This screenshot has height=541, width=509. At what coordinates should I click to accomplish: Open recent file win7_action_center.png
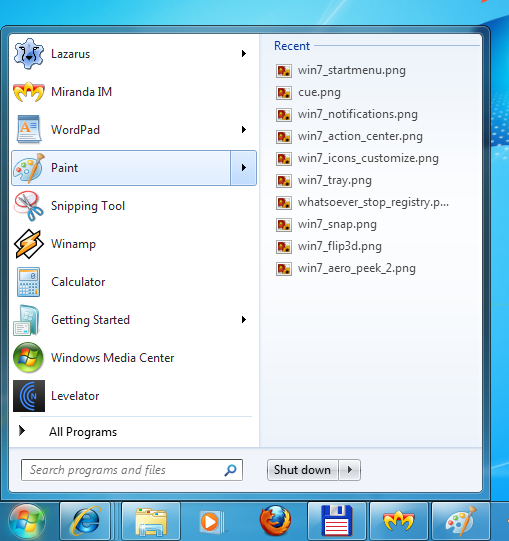pos(360,137)
